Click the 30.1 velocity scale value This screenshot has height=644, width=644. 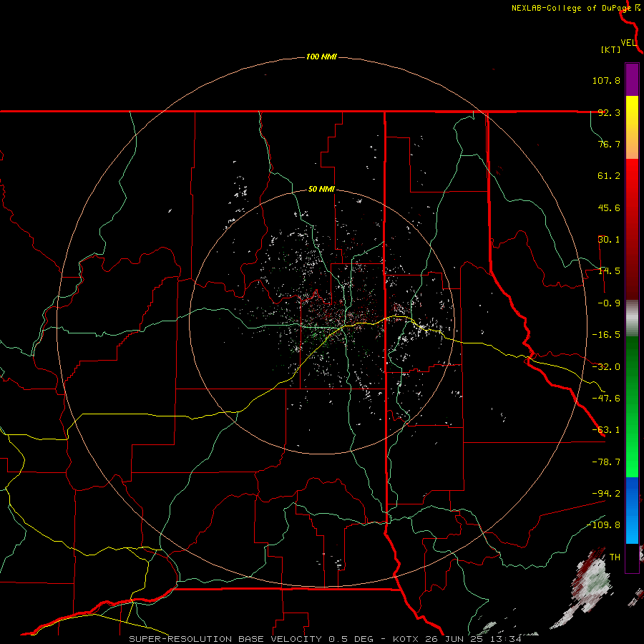pyautogui.click(x=609, y=240)
